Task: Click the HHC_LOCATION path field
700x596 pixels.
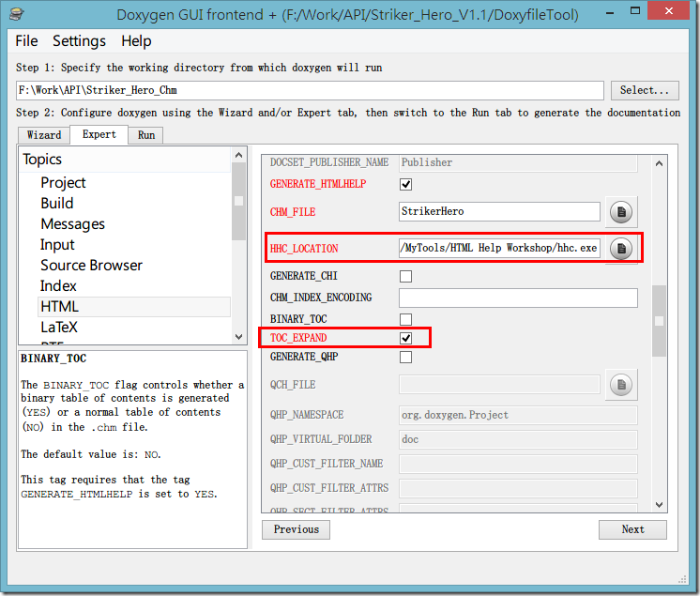Action: tap(499, 248)
